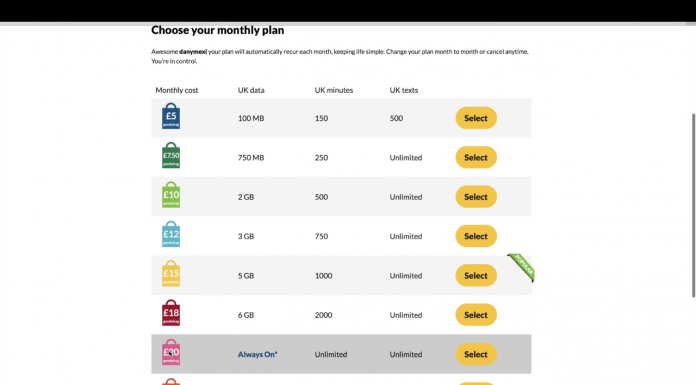
Task: Click the £10 light green goodybag icon
Action: [171, 195]
